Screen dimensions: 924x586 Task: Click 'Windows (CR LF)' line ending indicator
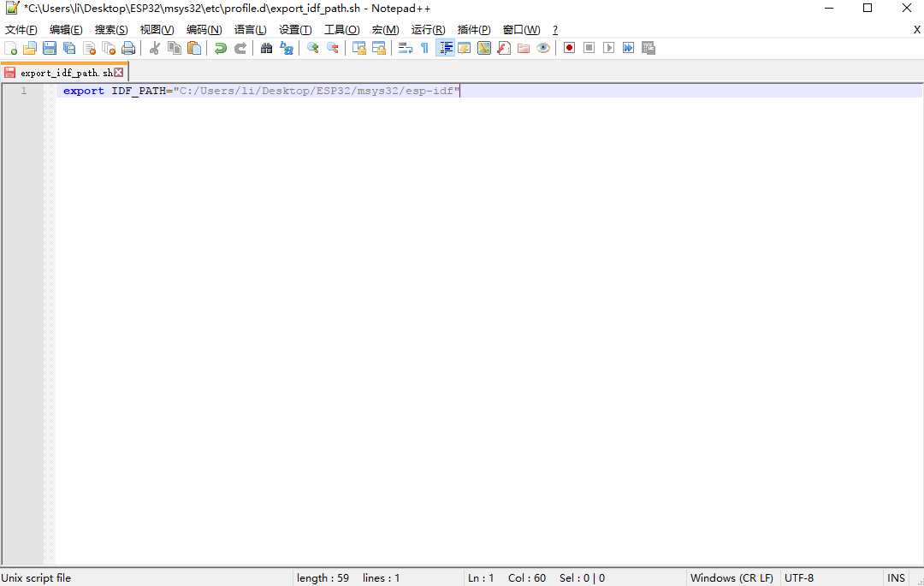(x=731, y=577)
